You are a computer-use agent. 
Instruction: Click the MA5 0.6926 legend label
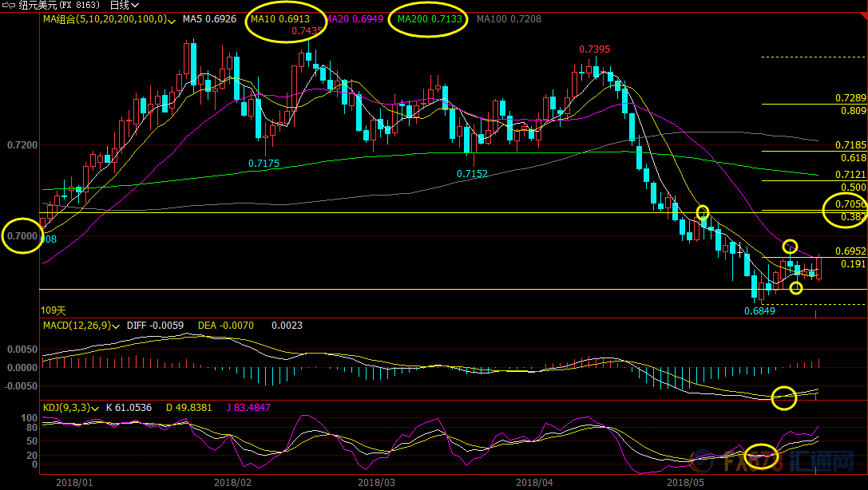click(x=209, y=18)
